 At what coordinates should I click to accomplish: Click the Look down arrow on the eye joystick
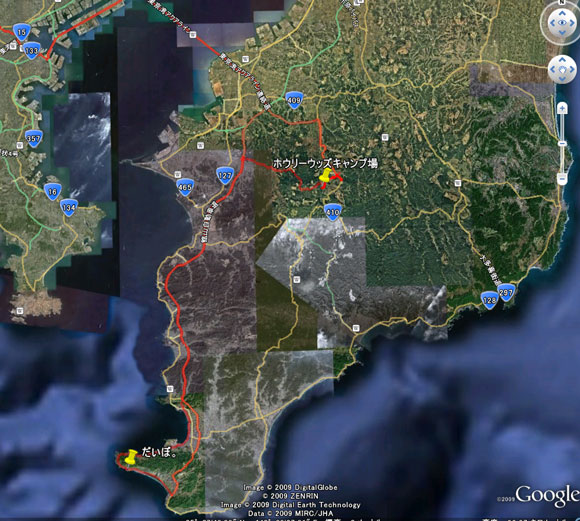tap(562, 33)
